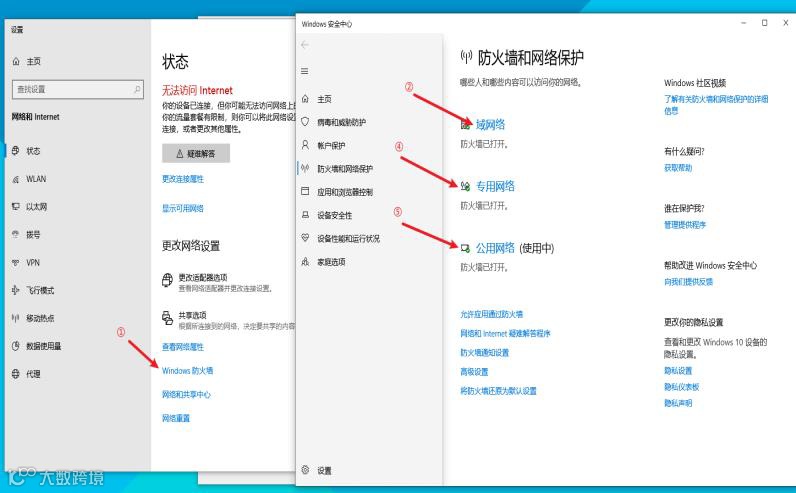The width and height of the screenshot is (796, 493).
Task: Click the 域网络 building icon
Action: click(466, 124)
